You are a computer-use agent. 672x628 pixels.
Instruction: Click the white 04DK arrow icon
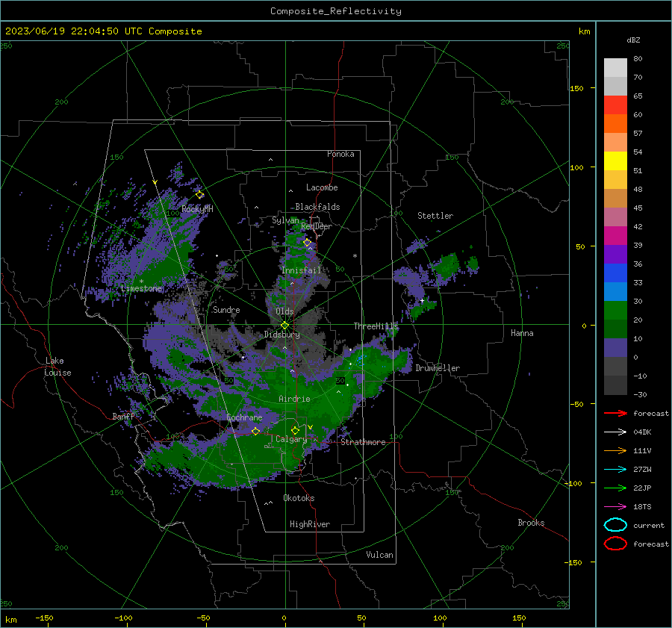click(x=615, y=432)
